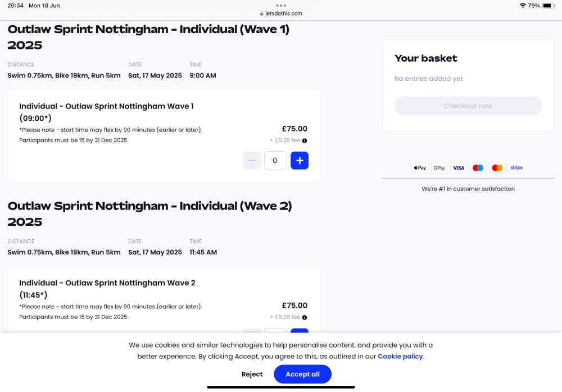Accept all cookies
The width and height of the screenshot is (562, 392).
click(x=302, y=374)
